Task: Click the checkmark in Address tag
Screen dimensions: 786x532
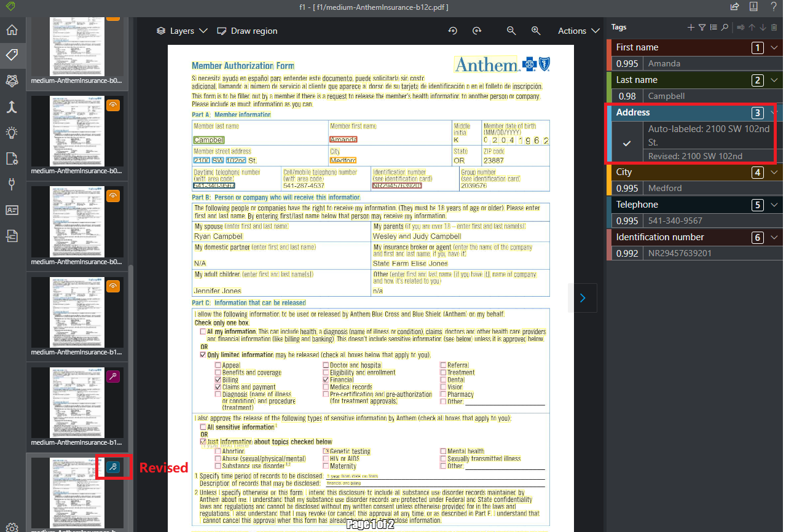Action: (627, 143)
